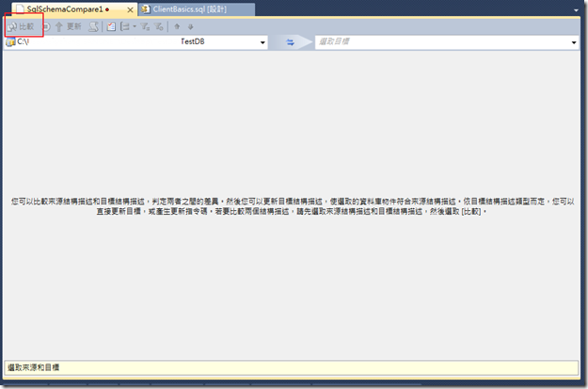The height and width of the screenshot is (389, 588).
Task: Click the 比較 (Compare) toolbar button
Action: [x=21, y=26]
